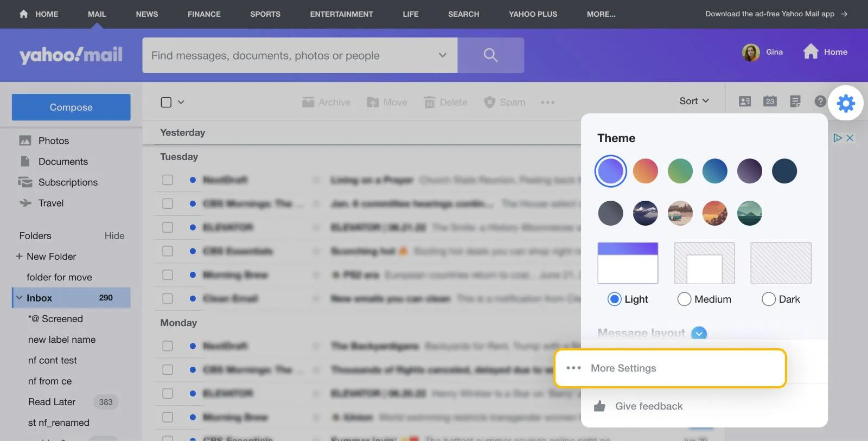The image size is (868, 441).
Task: Click the AdChoices triangle icon
Action: [838, 138]
